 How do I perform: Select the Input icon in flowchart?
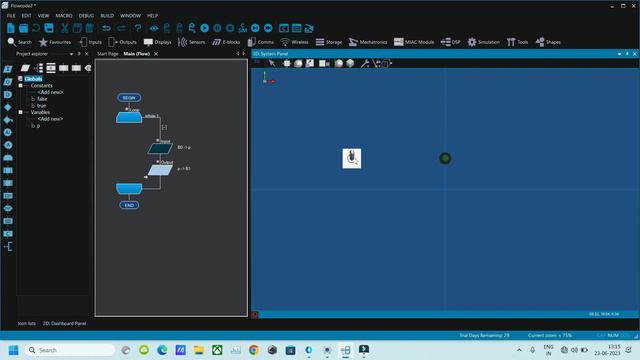pyautogui.click(x=160, y=148)
